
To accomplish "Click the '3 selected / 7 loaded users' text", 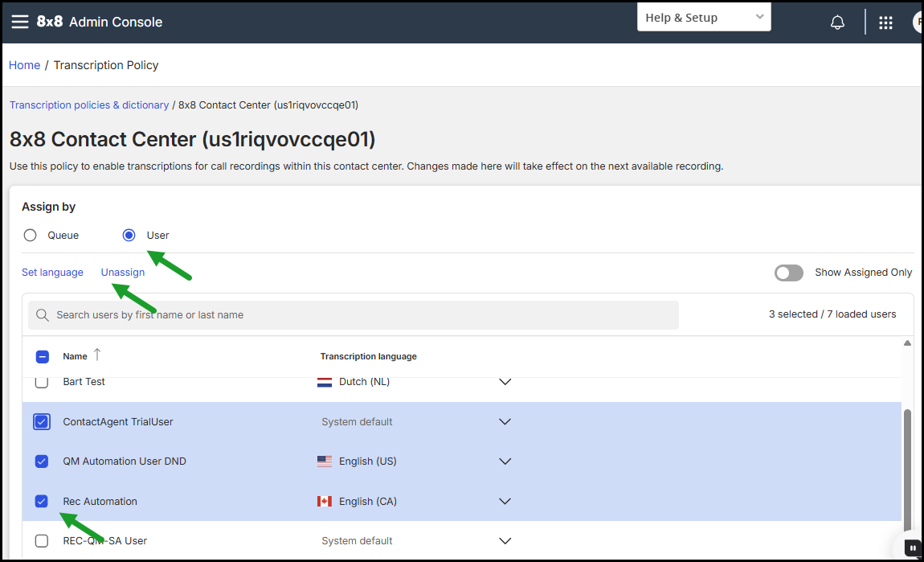I will click(x=832, y=314).
